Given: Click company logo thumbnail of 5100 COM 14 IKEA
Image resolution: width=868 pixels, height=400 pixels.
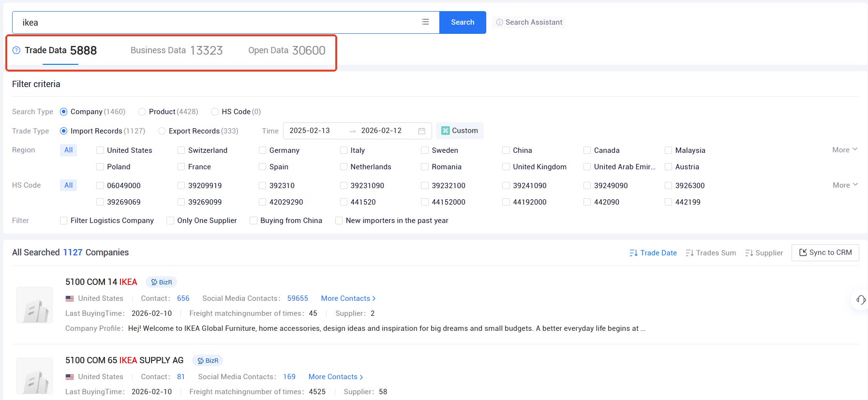Looking at the screenshot, I should [35, 305].
